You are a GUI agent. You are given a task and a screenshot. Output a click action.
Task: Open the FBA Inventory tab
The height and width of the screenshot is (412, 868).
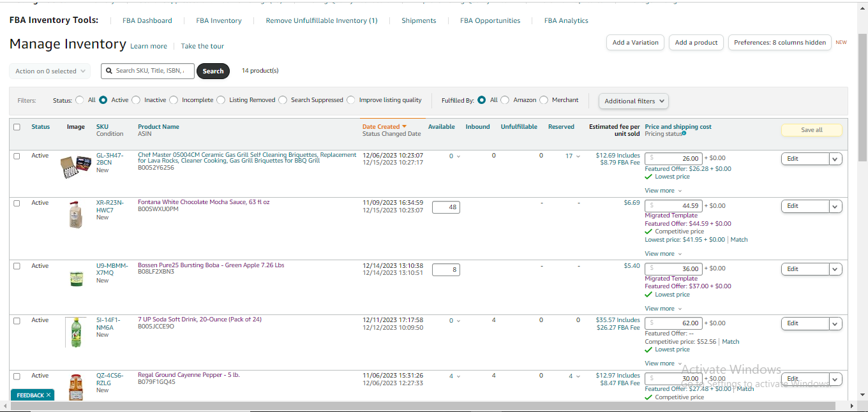tap(219, 20)
